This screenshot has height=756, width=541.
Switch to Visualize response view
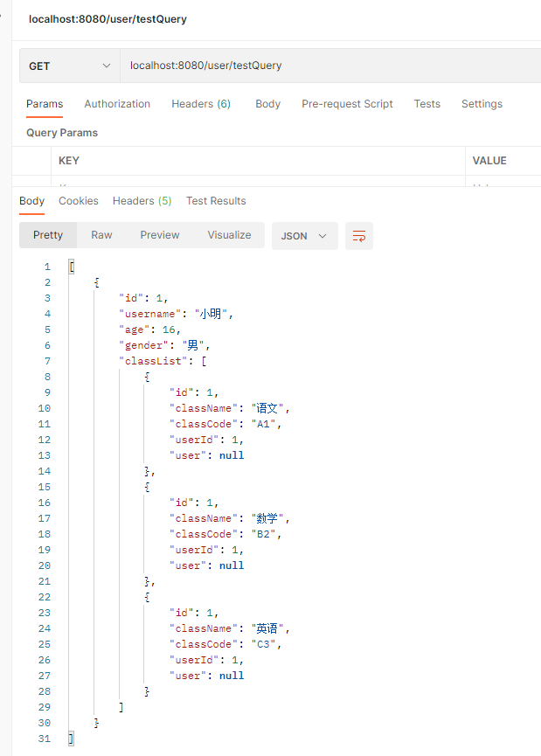pyautogui.click(x=229, y=235)
